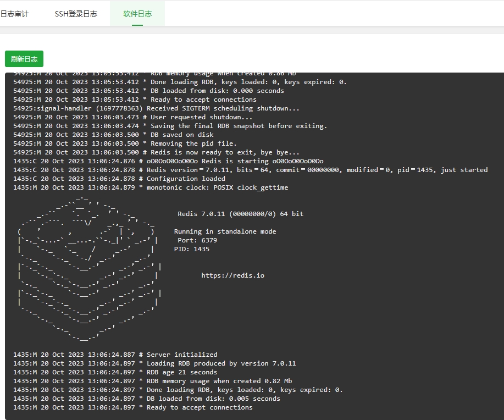Open the SSH登录日志 tab
Screen dimensions: 504x420
[76, 14]
